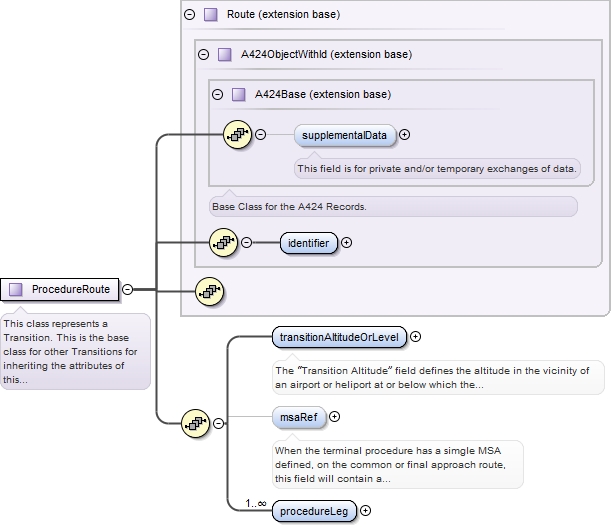This screenshot has height=527, width=612.
Task: Click the sequence icon directly right of ProcedureRoute
Action: point(210,290)
